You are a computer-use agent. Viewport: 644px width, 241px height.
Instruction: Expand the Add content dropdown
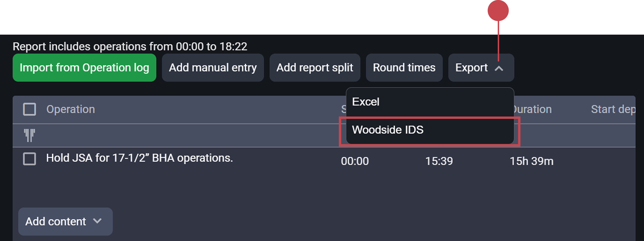pos(65,221)
